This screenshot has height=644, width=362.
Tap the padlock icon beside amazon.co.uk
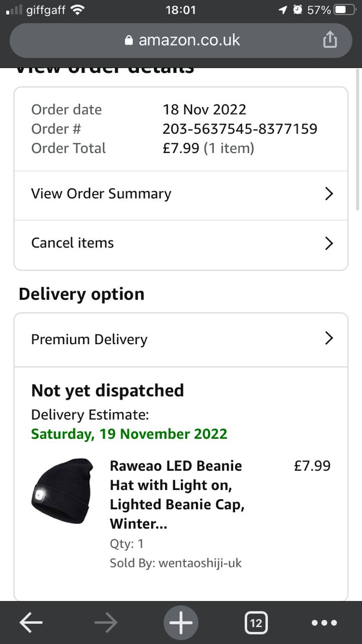tap(129, 40)
